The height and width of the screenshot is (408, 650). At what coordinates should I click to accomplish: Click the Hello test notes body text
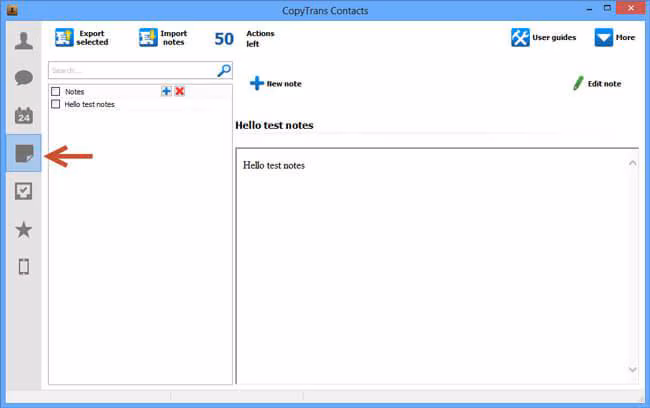pyautogui.click(x=274, y=165)
